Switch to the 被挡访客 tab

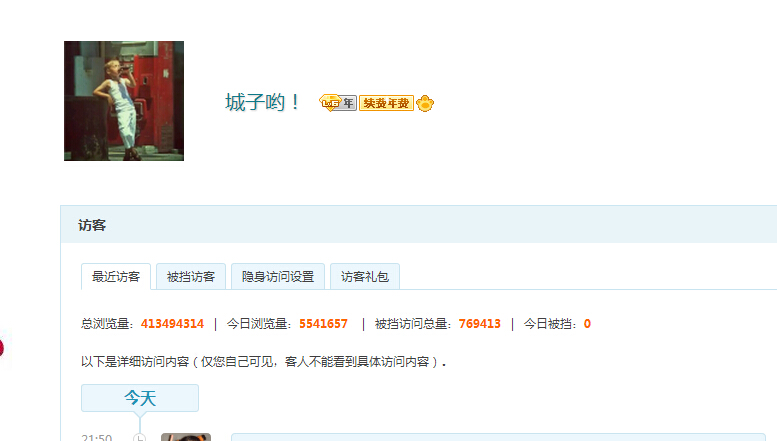pos(191,276)
